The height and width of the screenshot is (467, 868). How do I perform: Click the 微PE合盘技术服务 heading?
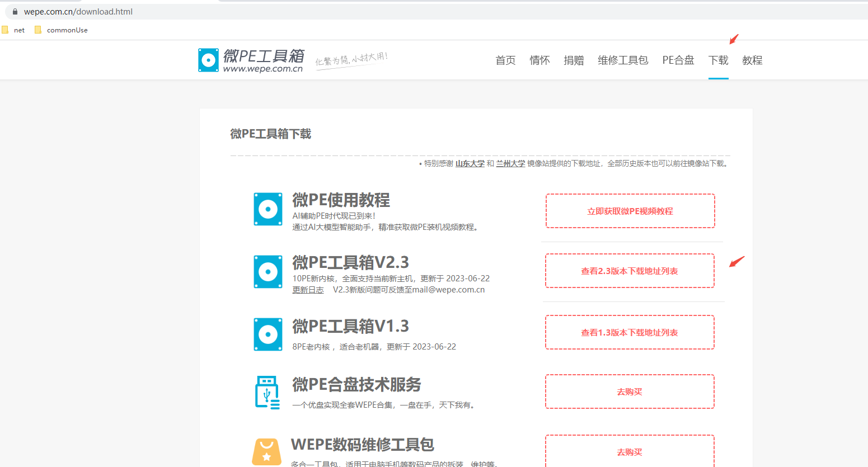(x=356, y=384)
